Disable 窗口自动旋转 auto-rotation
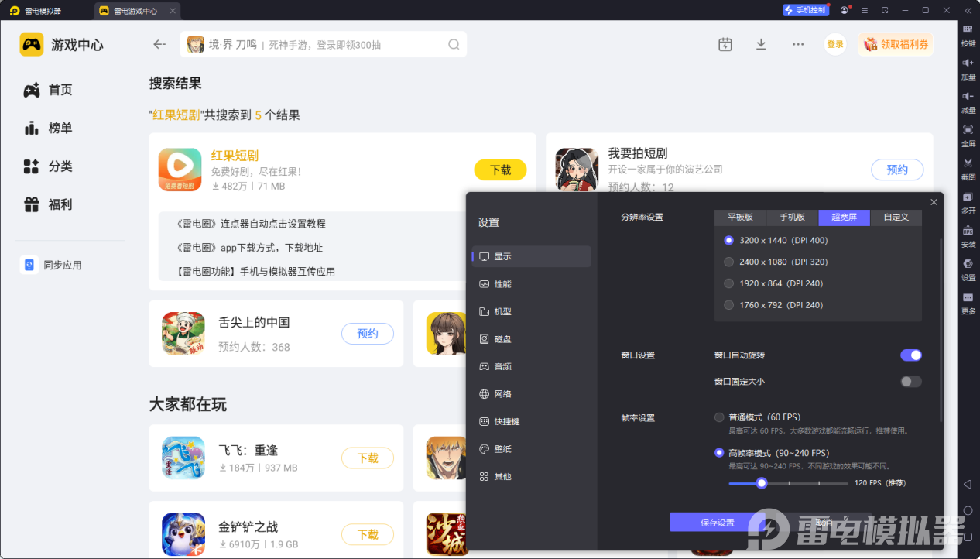Image resolution: width=980 pixels, height=559 pixels. click(x=911, y=355)
